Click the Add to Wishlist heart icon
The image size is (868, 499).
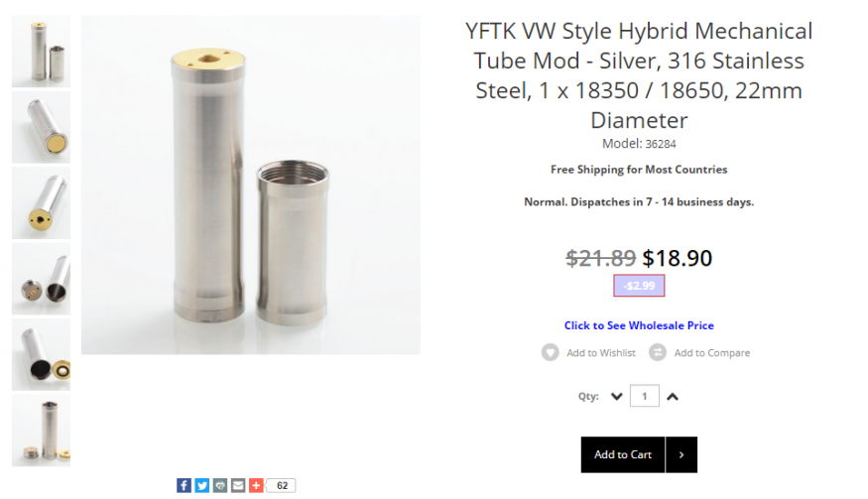[550, 353]
